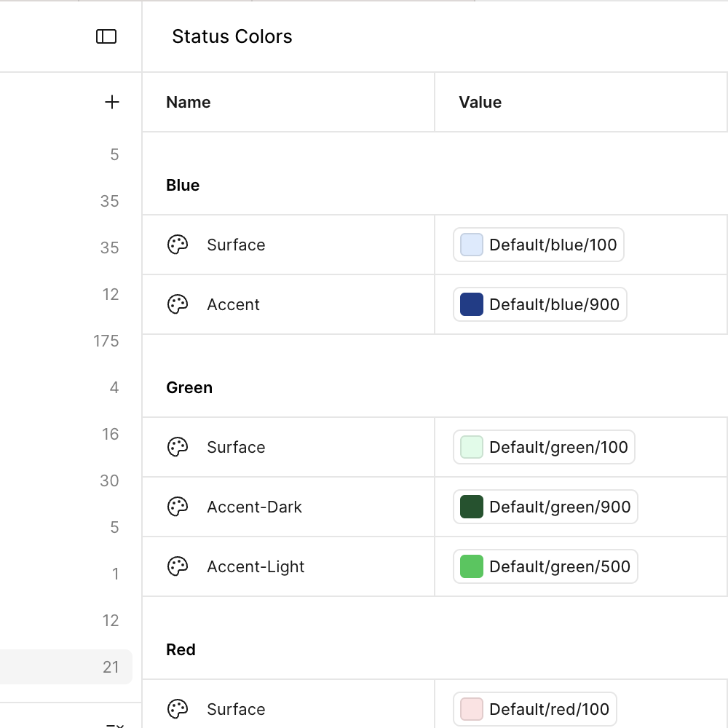Click the Default/green/500 color swatch
The width and height of the screenshot is (728, 728).
pyautogui.click(x=472, y=566)
